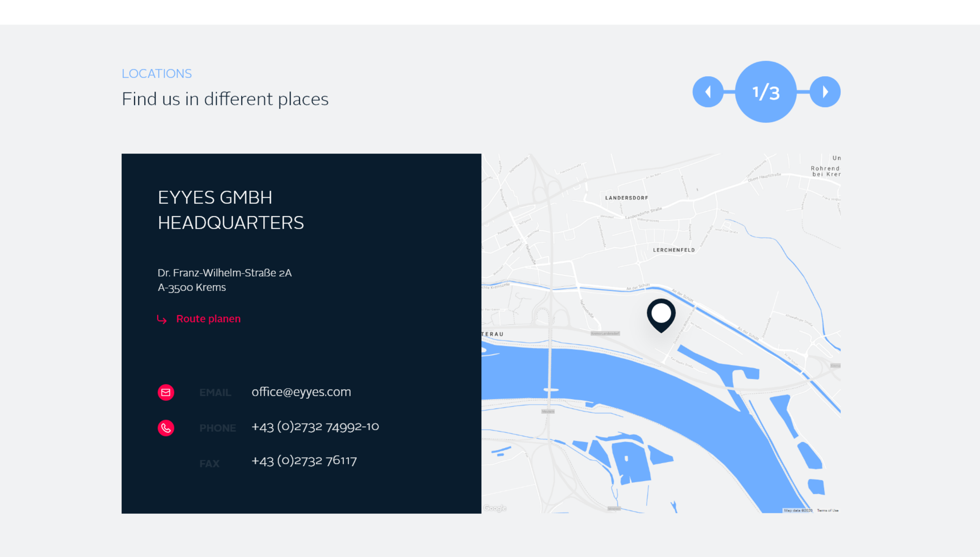Viewport: 980px width, 557px height.
Task: Click the Google logo on the map
Action: 495,508
